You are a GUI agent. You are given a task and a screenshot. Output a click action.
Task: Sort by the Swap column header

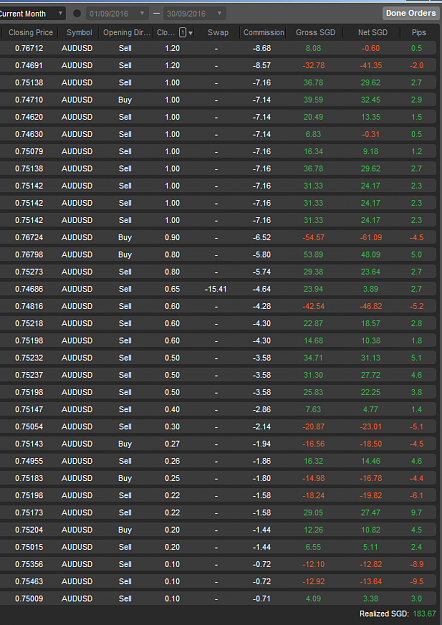pos(218,33)
